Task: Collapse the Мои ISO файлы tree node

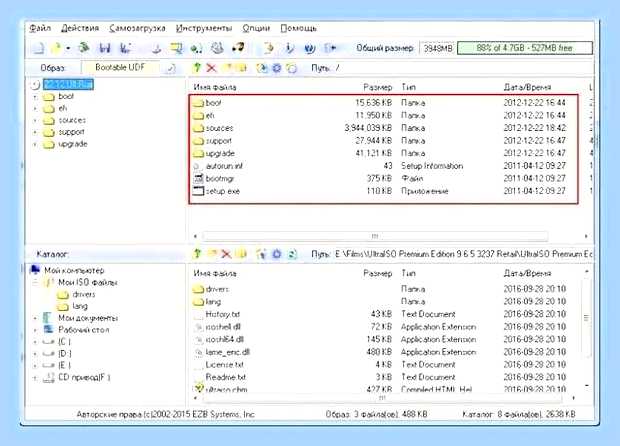Action: coord(35,282)
